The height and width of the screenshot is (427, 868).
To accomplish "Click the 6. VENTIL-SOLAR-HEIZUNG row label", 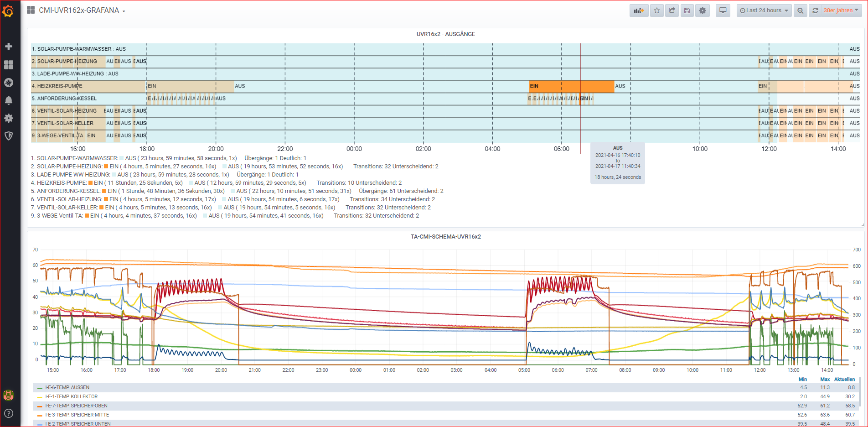I will [64, 111].
